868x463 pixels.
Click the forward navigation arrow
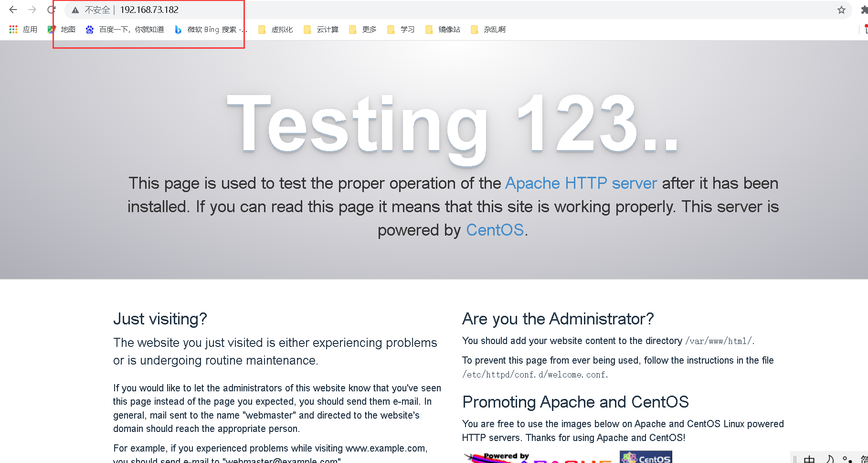(x=32, y=10)
